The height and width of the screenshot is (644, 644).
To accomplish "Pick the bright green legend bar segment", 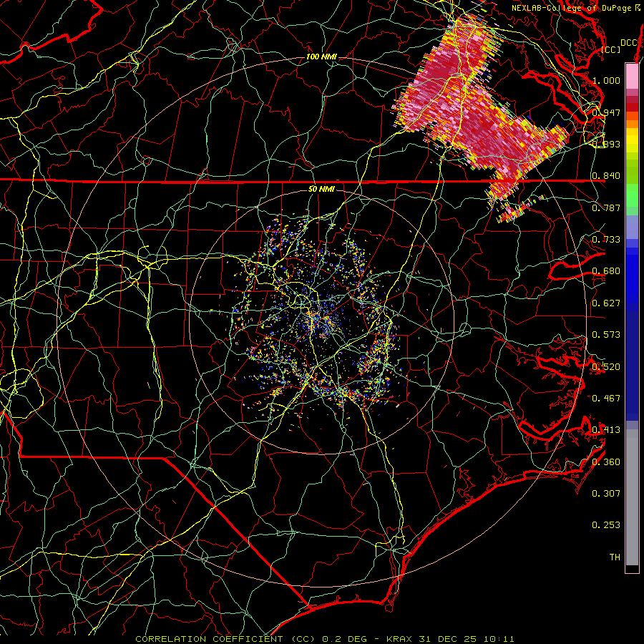I will [x=632, y=196].
